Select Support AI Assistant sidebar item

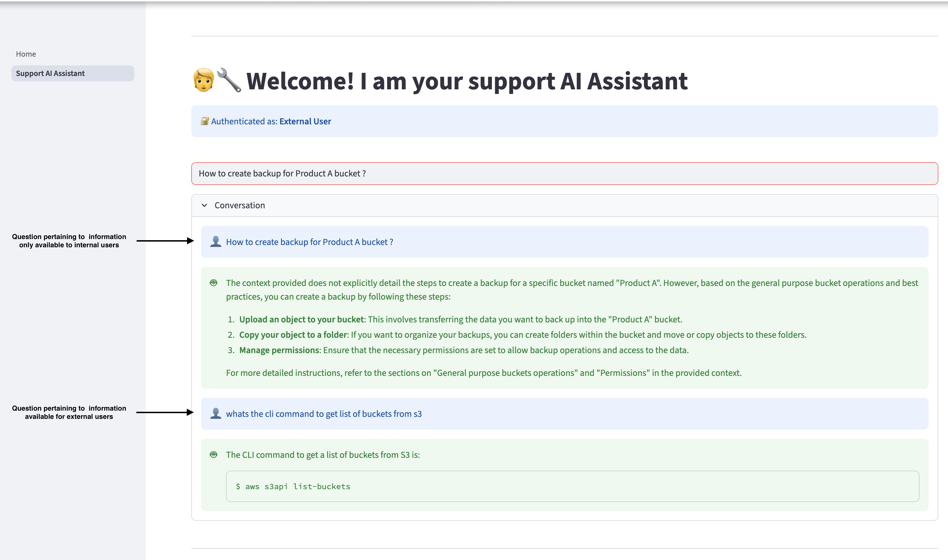[50, 73]
